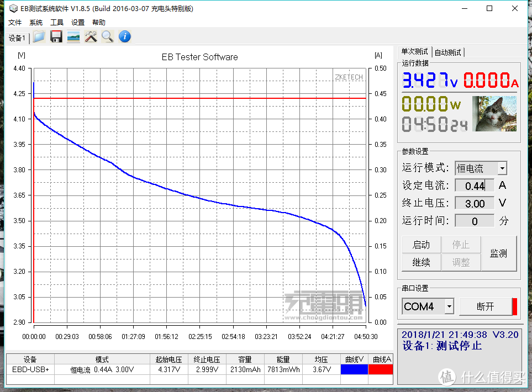Open the hammer and wrench tools icon
Screen dimensions: 532x392
91,37
